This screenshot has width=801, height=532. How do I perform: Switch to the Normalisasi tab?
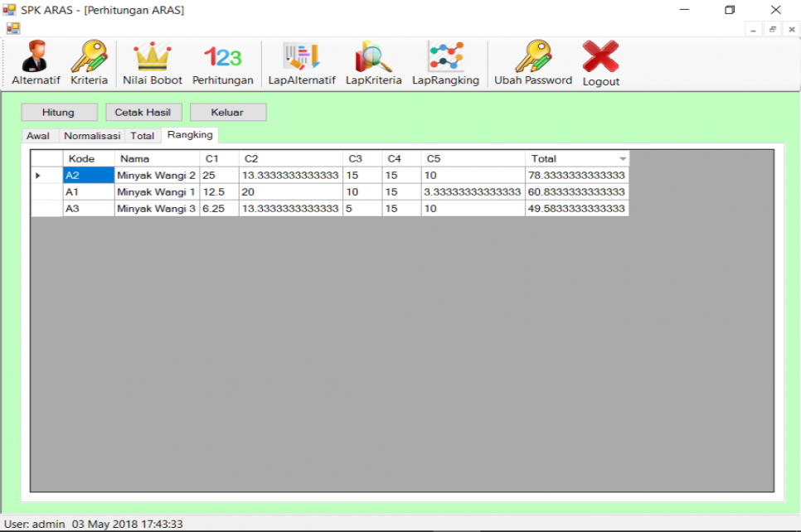(91, 135)
